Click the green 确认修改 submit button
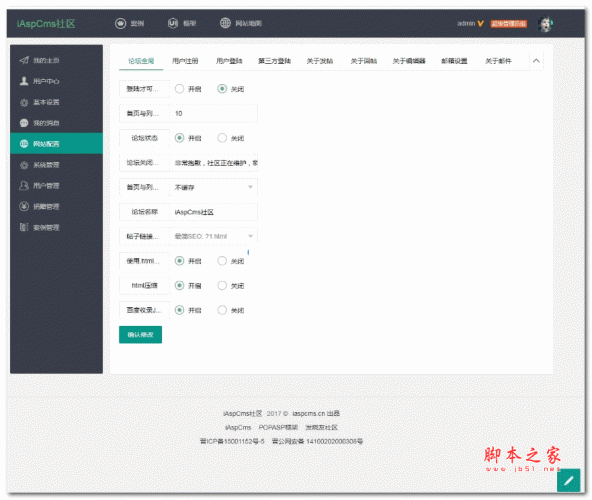This screenshot has width=592, height=500. click(140, 335)
